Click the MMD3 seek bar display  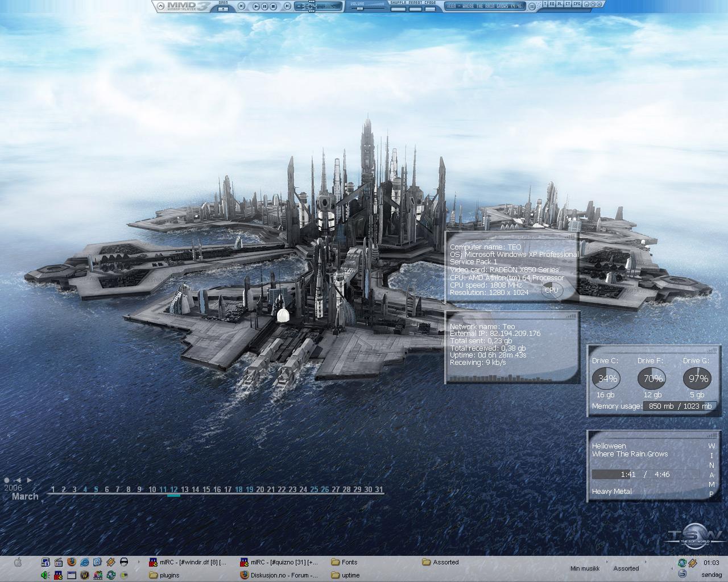tap(318, 6)
